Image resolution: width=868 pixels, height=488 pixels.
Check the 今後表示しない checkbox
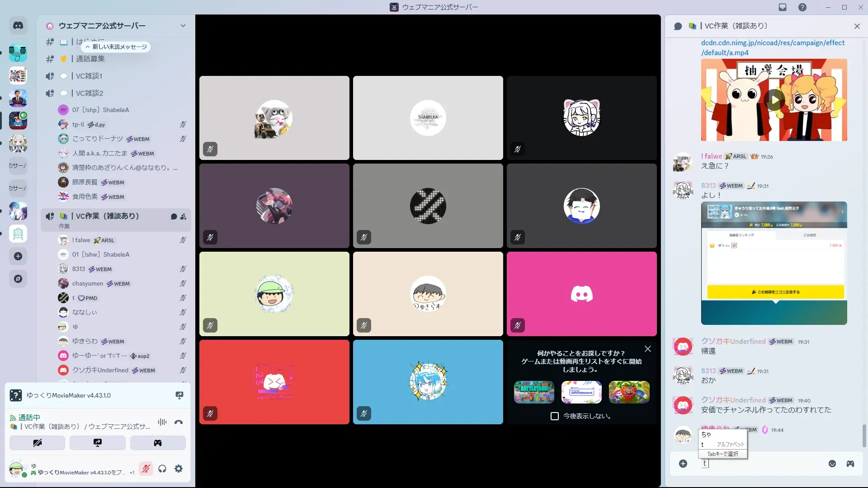tap(555, 416)
